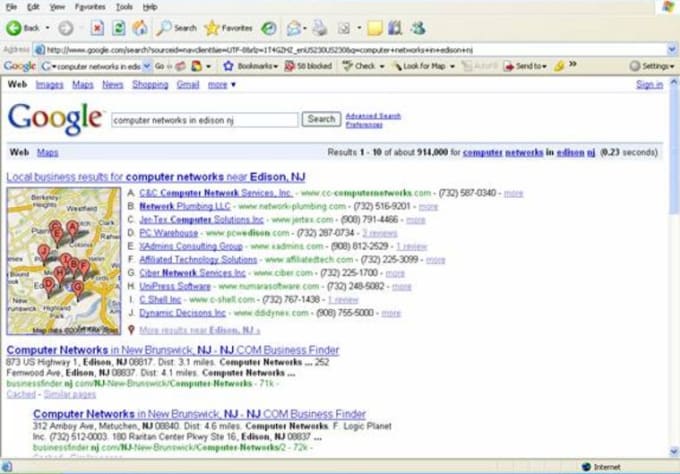Click the Edison NJ map thumbnail
This screenshot has width=680, height=474.
(x=64, y=261)
